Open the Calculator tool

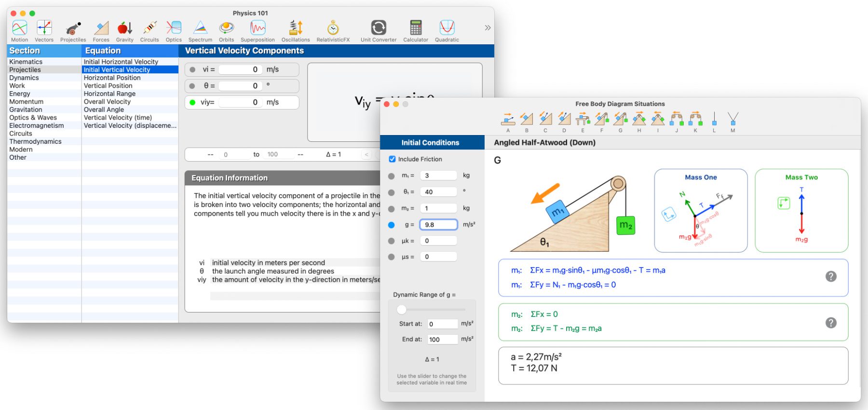(415, 31)
